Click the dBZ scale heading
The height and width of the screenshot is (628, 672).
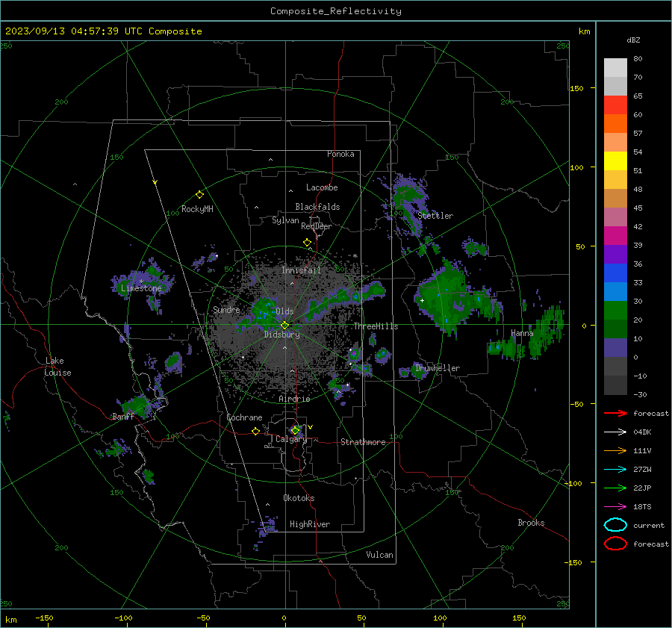(633, 40)
